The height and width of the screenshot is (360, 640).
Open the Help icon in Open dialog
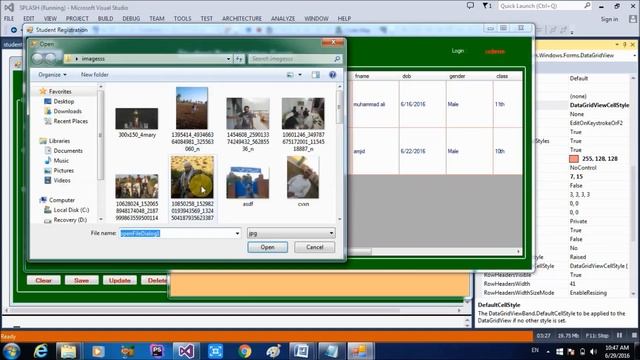(x=333, y=75)
